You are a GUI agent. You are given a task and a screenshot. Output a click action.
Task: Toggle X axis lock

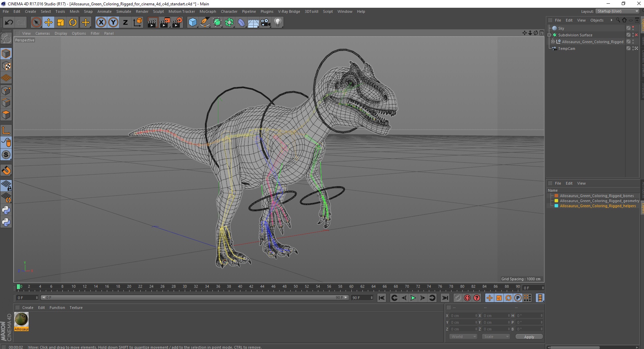pos(101,23)
